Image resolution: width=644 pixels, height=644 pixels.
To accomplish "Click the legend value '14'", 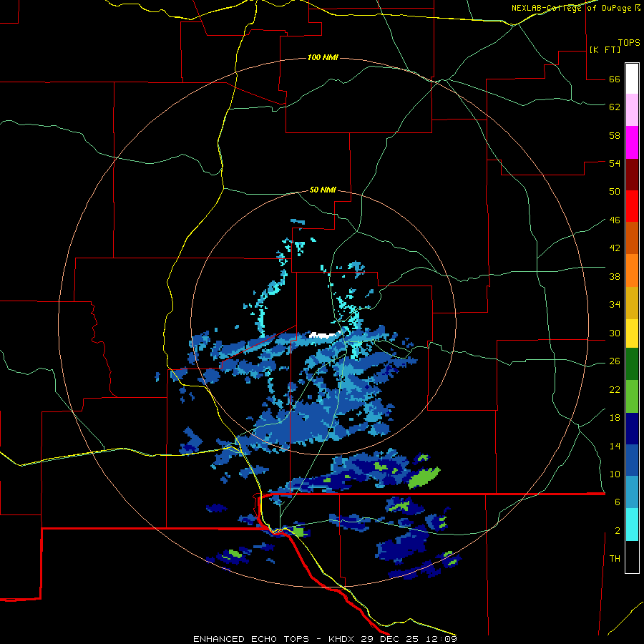I will coord(615,446).
